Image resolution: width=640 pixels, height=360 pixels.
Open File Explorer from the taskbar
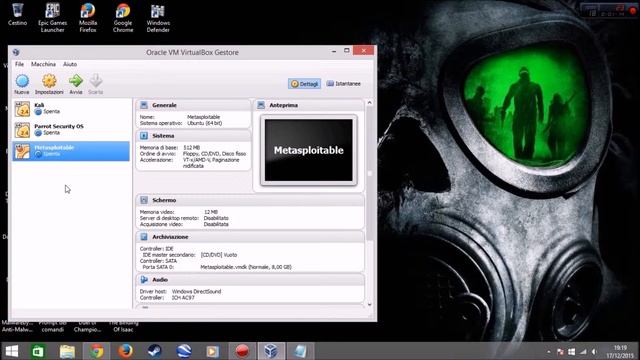[67, 351]
